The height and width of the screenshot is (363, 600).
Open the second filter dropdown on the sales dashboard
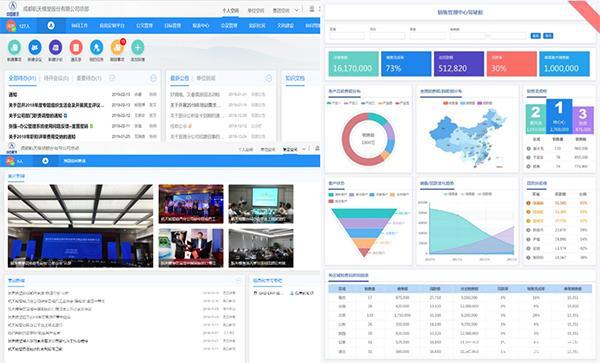click(387, 36)
